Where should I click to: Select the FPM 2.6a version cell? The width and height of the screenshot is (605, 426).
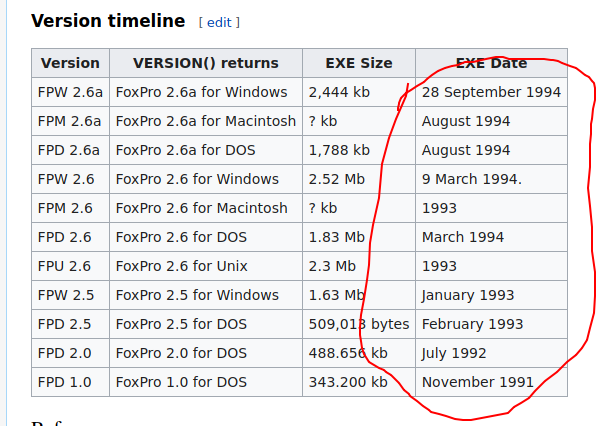[70, 121]
